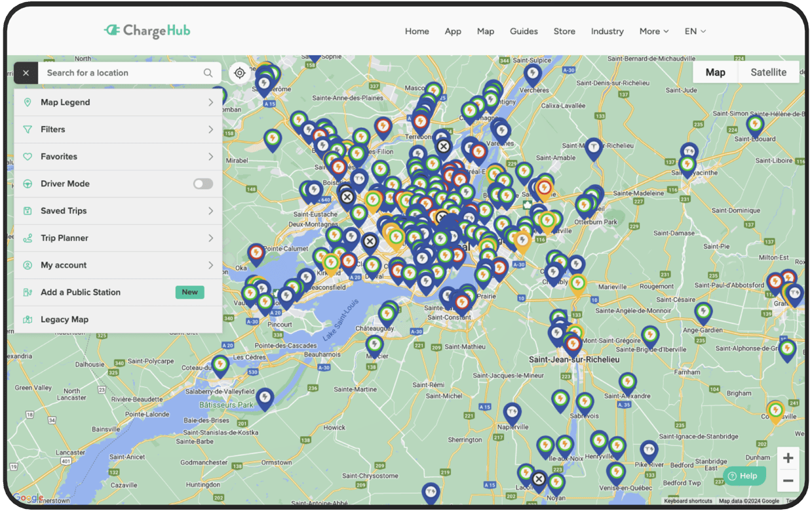Click the Search for a location field
The height and width of the screenshot is (511, 812).
(x=121, y=73)
